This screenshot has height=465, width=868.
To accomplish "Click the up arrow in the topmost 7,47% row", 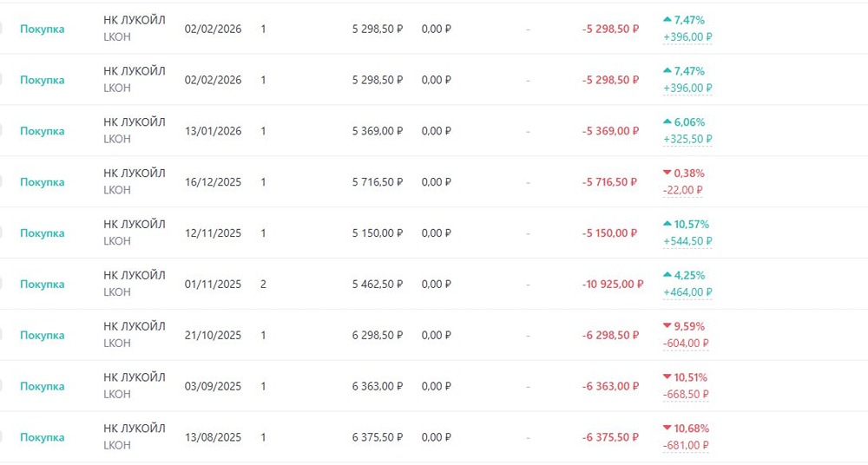I will 667,19.
